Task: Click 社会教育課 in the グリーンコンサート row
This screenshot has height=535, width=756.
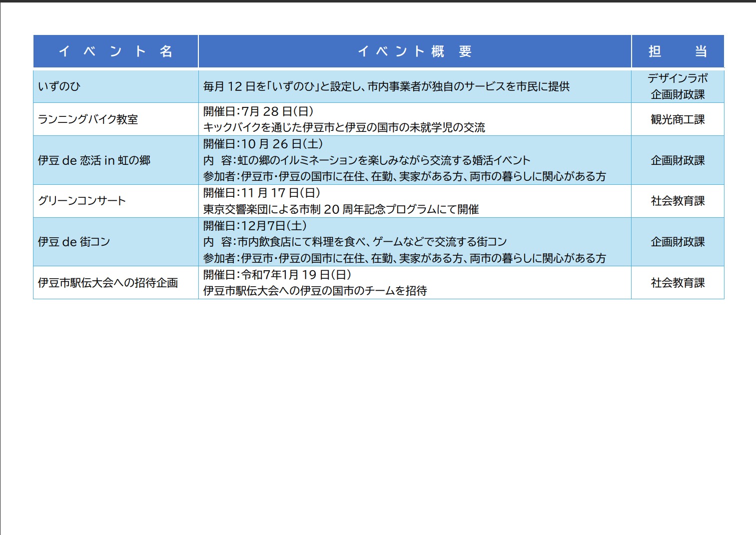Action: pos(678,201)
